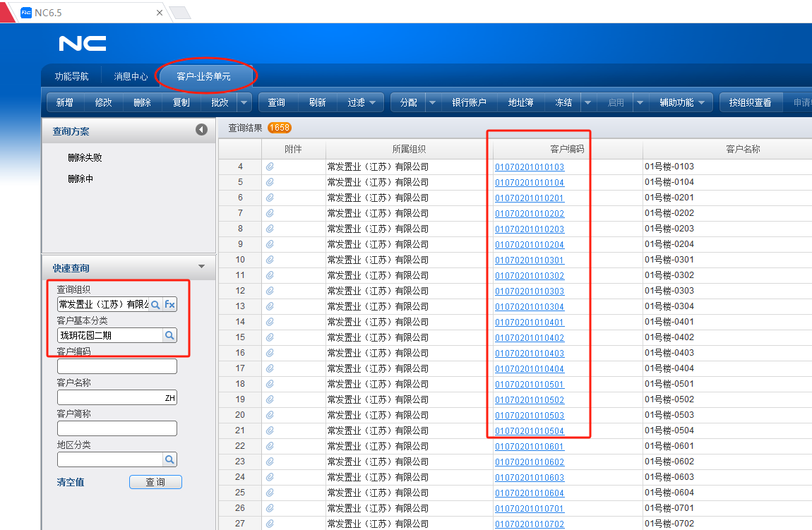Switch to the 消息中心 tab

[131, 77]
